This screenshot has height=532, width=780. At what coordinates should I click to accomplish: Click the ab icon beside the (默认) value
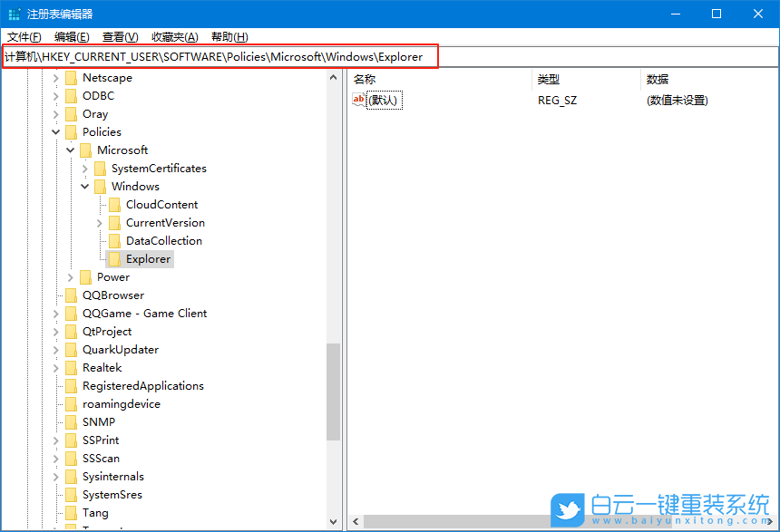pos(359,100)
